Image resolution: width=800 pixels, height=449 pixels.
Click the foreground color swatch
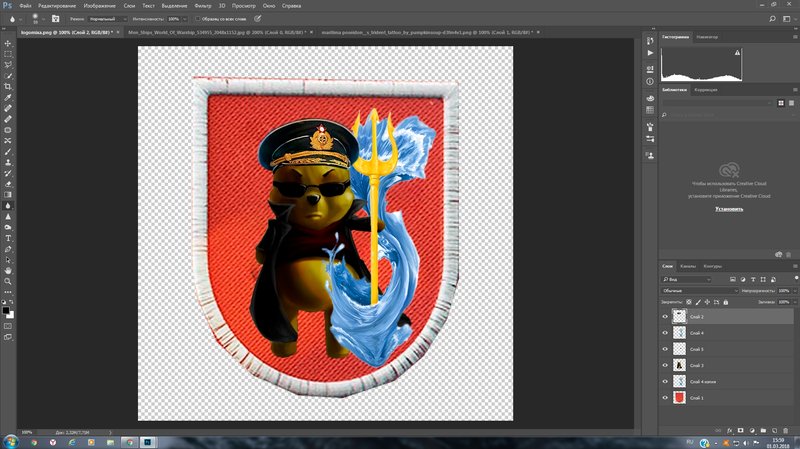pyautogui.click(x=6, y=309)
